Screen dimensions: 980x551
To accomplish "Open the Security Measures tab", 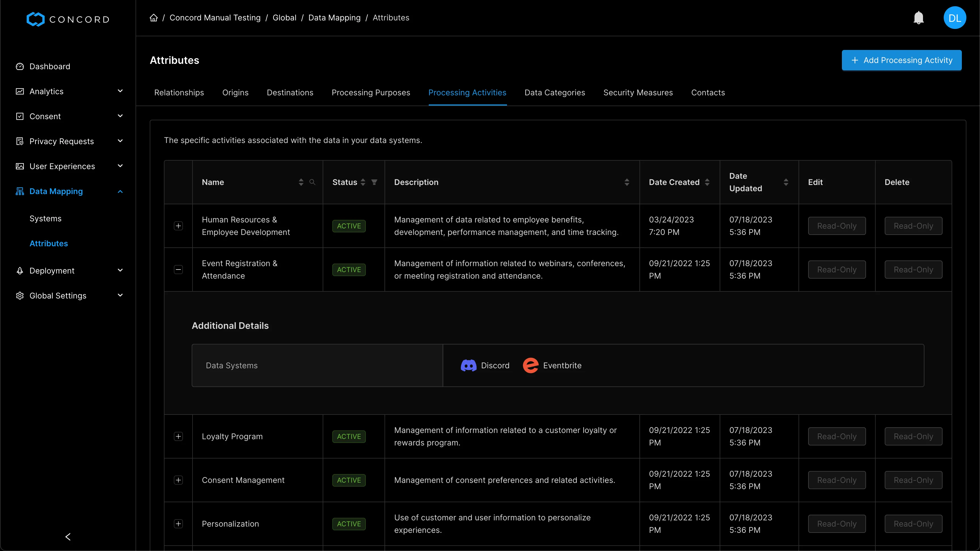I will 638,92.
